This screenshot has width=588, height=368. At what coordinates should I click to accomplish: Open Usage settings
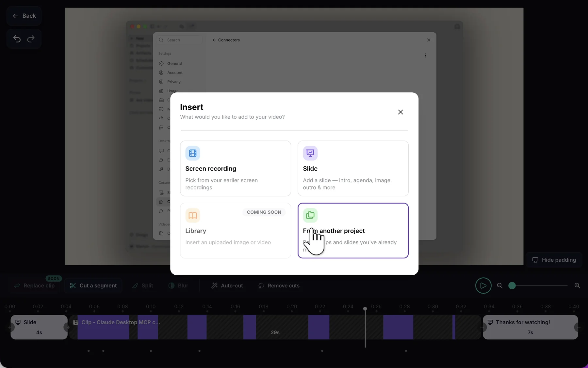point(173,91)
